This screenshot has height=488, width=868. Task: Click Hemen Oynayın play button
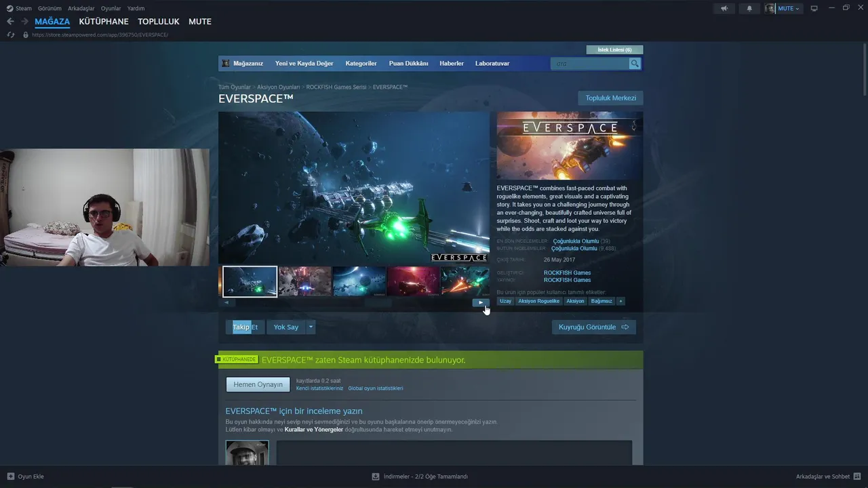click(x=258, y=384)
